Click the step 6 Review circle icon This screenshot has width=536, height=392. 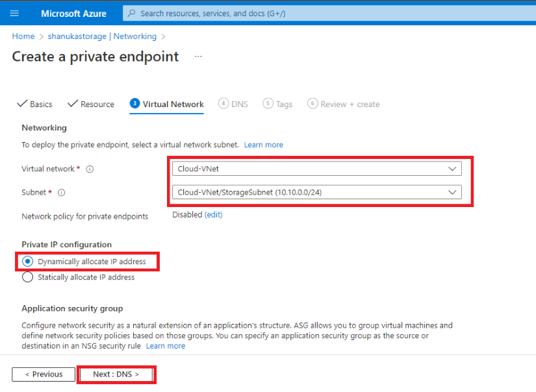point(313,103)
